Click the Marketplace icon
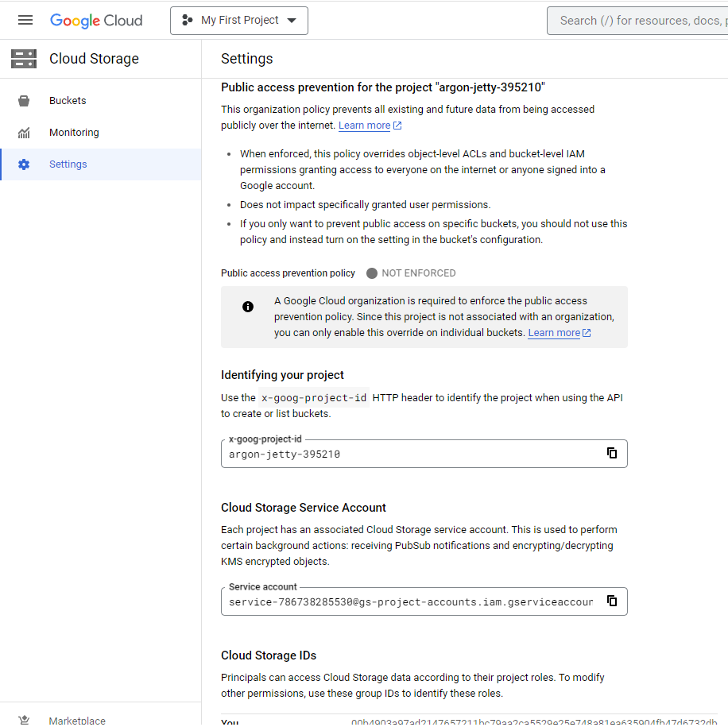The image size is (728, 727). (24, 720)
